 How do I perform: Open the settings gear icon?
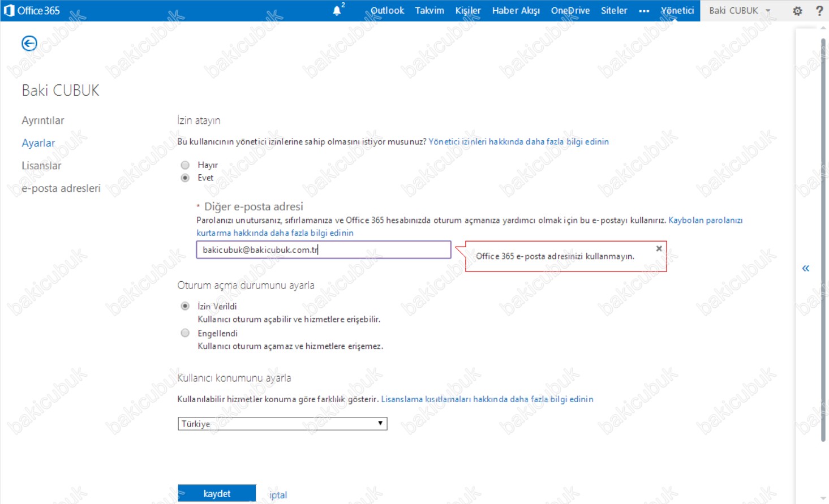pyautogui.click(x=797, y=11)
